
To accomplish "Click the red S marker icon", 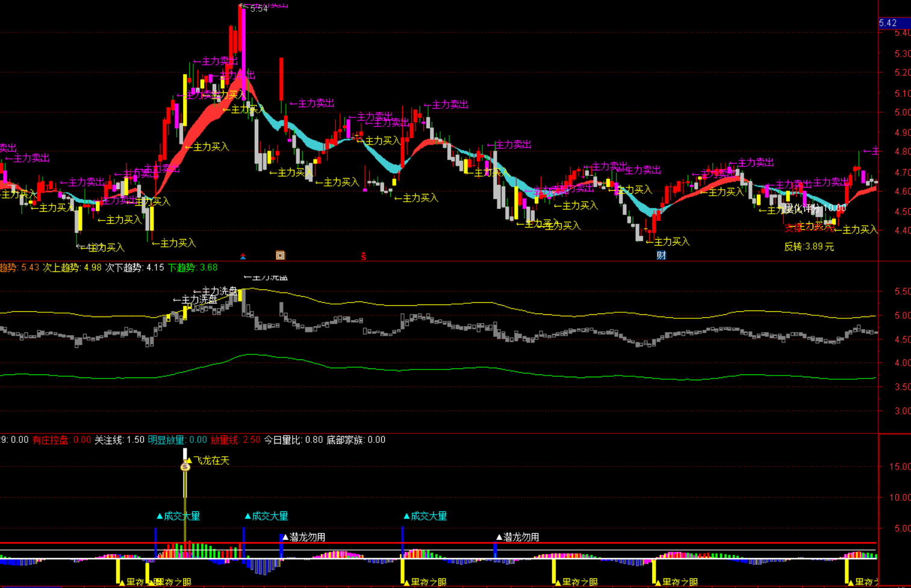I will 364,256.
